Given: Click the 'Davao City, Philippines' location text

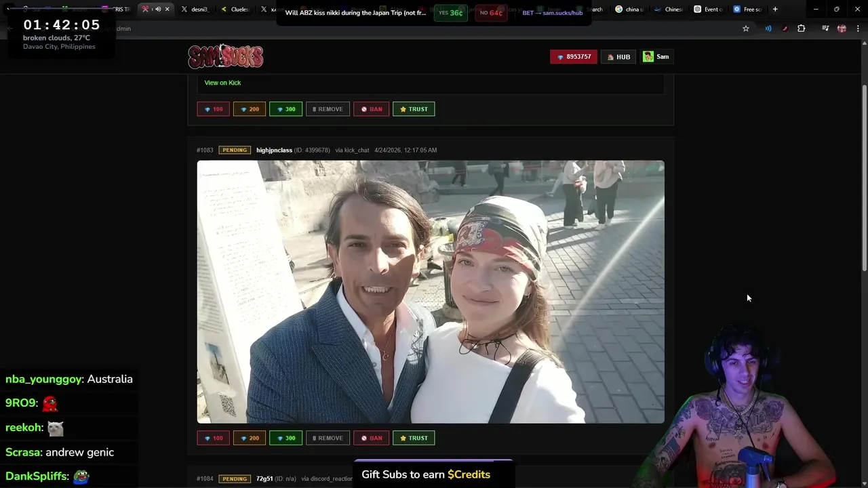Looking at the screenshot, I should (x=59, y=47).
